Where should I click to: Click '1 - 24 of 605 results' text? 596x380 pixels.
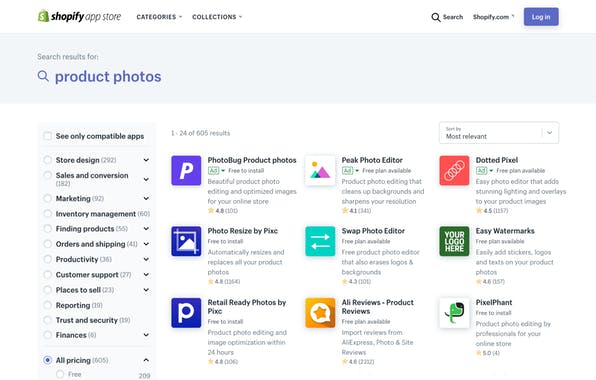click(200, 133)
